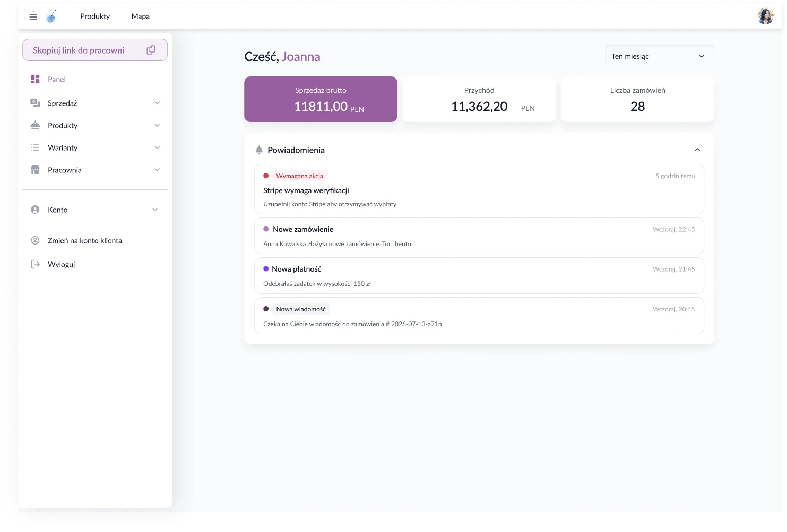787x532 pixels.
Task: Open the Nowa płatność notification
Action: click(x=479, y=276)
